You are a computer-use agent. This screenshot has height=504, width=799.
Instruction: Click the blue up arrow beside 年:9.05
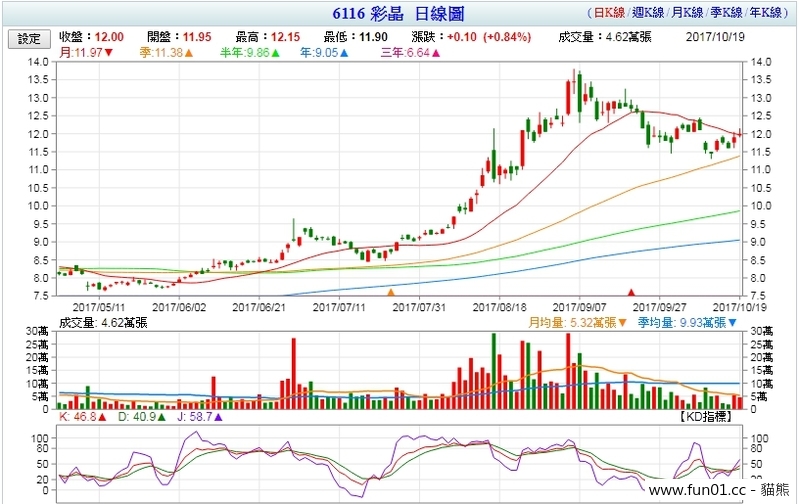coord(344,52)
